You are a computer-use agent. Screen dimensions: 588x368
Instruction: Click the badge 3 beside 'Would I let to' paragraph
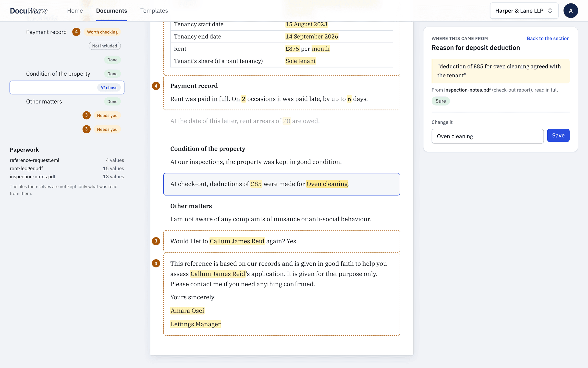coord(156,241)
